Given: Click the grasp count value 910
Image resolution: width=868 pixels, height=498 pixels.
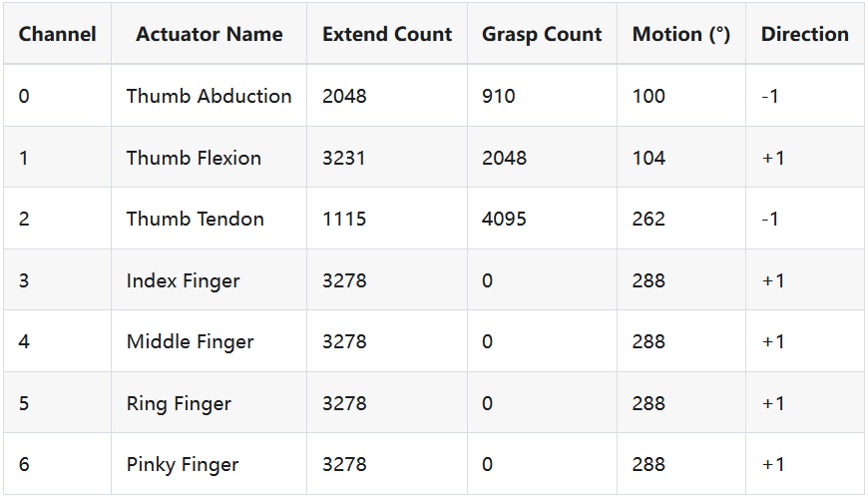Looking at the screenshot, I should point(498,96).
